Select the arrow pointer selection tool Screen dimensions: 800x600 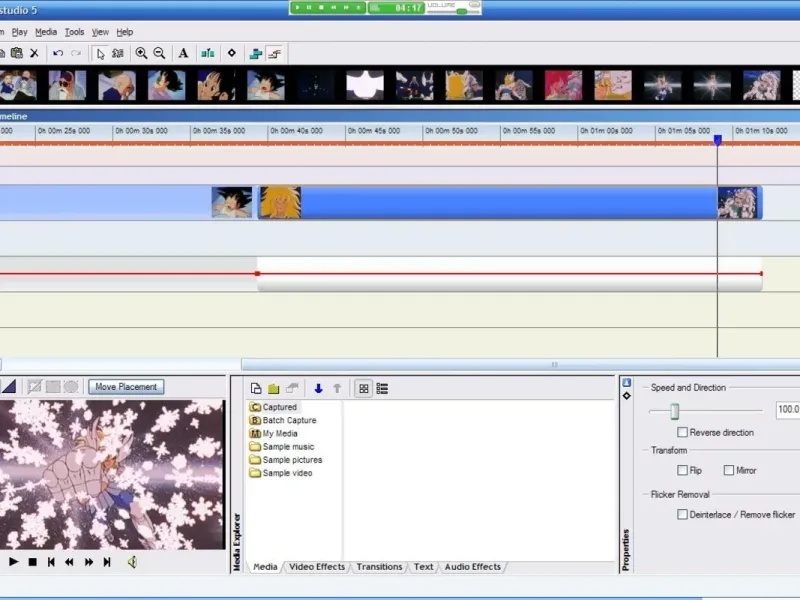(x=100, y=53)
